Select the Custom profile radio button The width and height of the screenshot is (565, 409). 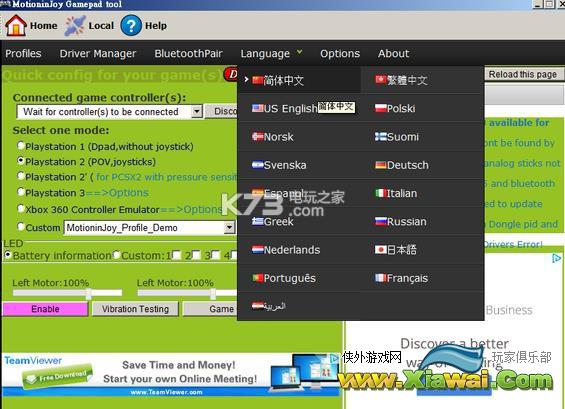tap(21, 226)
